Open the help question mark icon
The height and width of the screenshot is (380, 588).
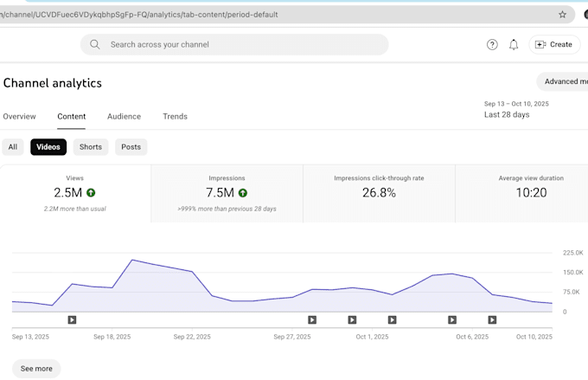tap(492, 45)
